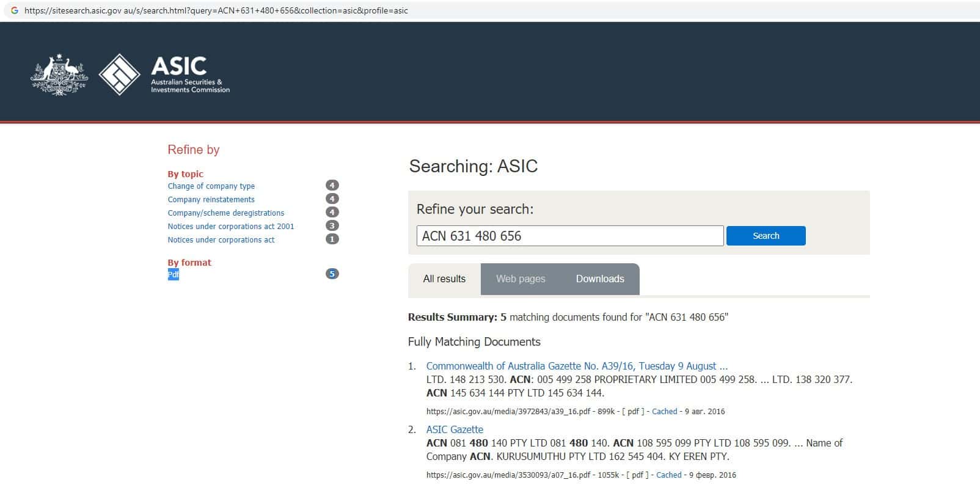Open Cached version of a39_16.pdf result
The width and height of the screenshot is (980, 485).
coord(665,412)
